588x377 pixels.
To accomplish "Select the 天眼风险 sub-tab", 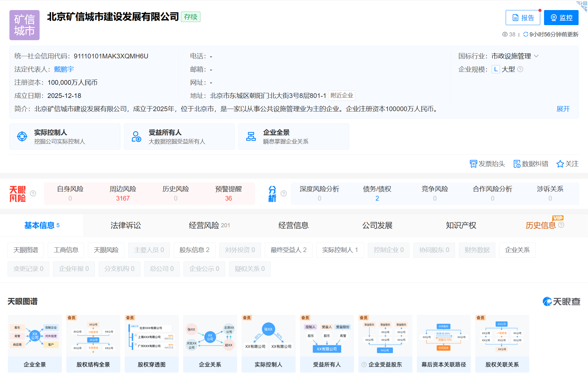I will pos(106,250).
